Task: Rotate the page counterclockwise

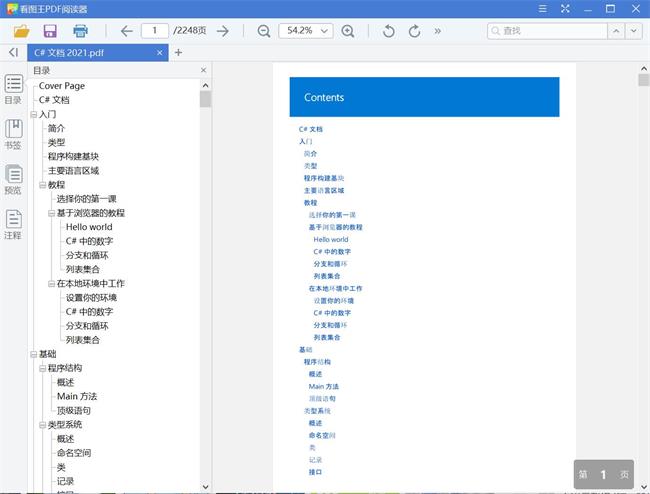Action: [388, 31]
